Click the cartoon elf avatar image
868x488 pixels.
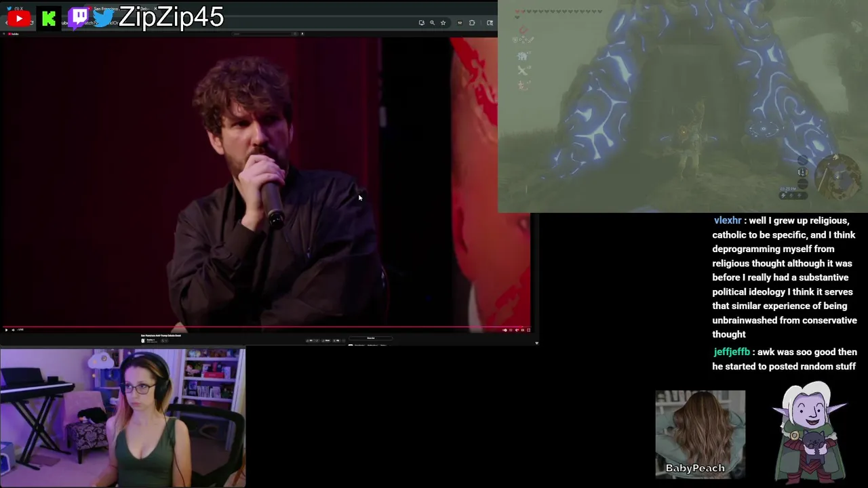(x=810, y=432)
